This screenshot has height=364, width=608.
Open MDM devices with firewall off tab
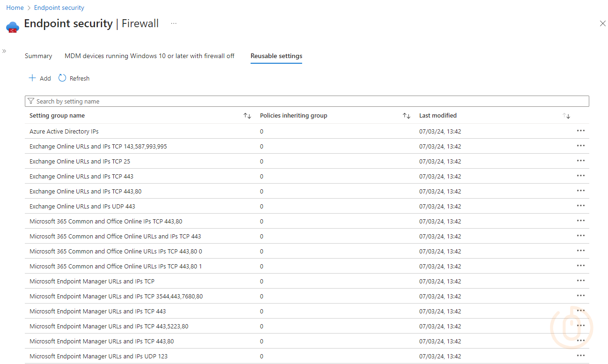pyautogui.click(x=149, y=56)
